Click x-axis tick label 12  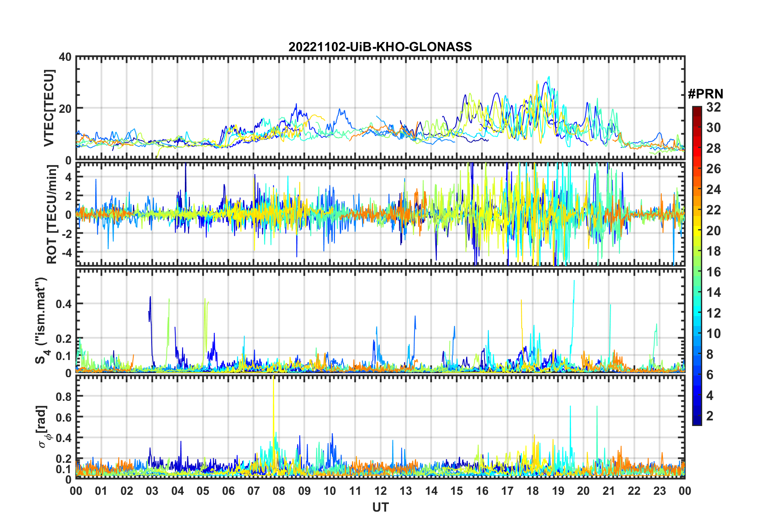pos(380,491)
